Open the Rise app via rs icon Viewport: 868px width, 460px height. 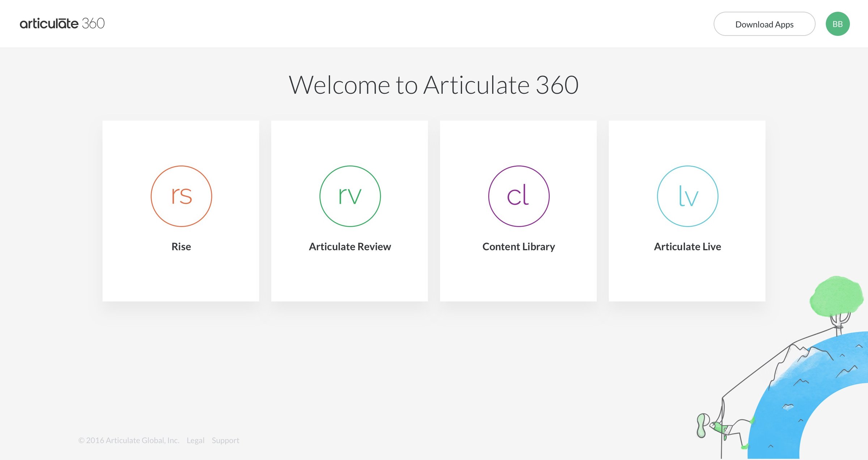[181, 196]
